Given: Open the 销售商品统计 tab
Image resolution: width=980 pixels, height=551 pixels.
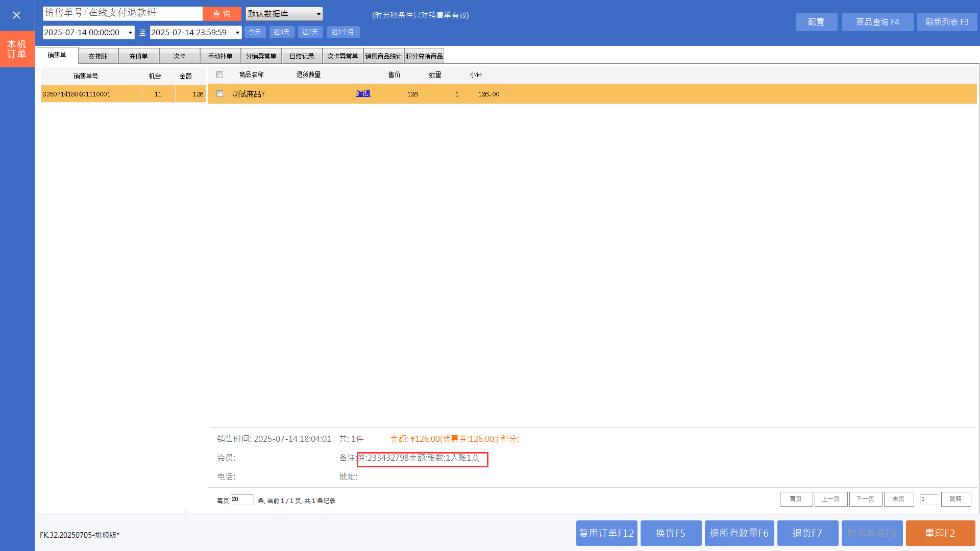Looking at the screenshot, I should click(x=383, y=56).
